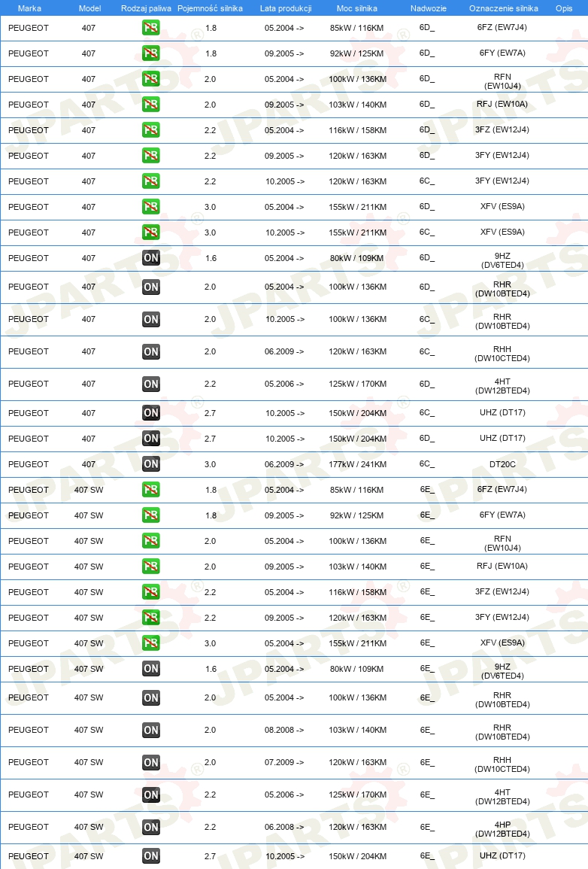Click ON icon in 407 2.0 05.2004 6D_ row
The height and width of the screenshot is (869, 588).
pyautogui.click(x=150, y=287)
